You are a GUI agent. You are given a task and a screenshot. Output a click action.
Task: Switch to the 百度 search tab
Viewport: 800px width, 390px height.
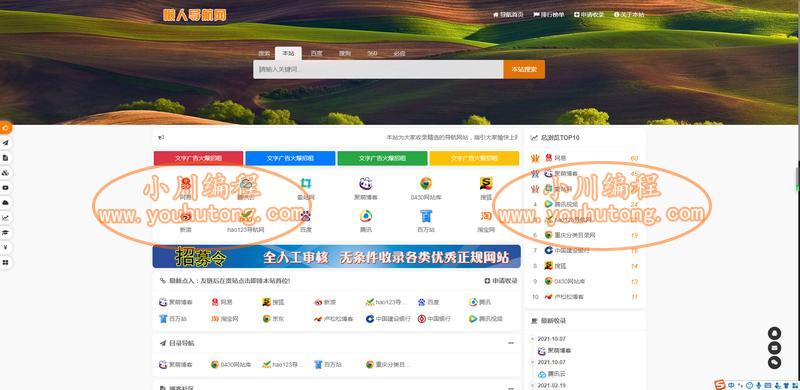coord(316,54)
